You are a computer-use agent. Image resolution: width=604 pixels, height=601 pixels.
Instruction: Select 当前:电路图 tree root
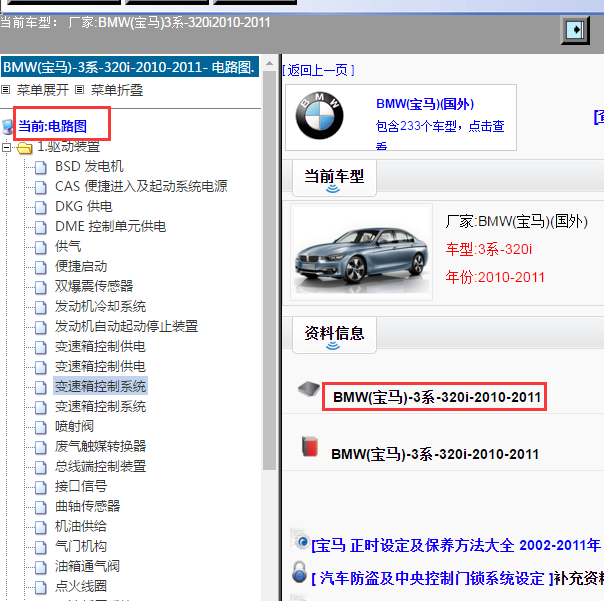pyautogui.click(x=53, y=126)
